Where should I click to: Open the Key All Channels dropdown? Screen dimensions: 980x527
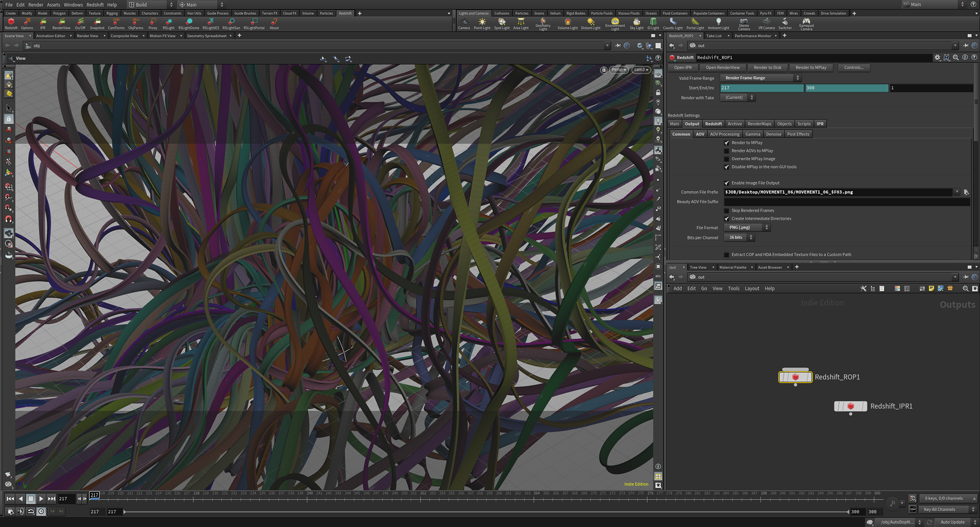(948, 509)
